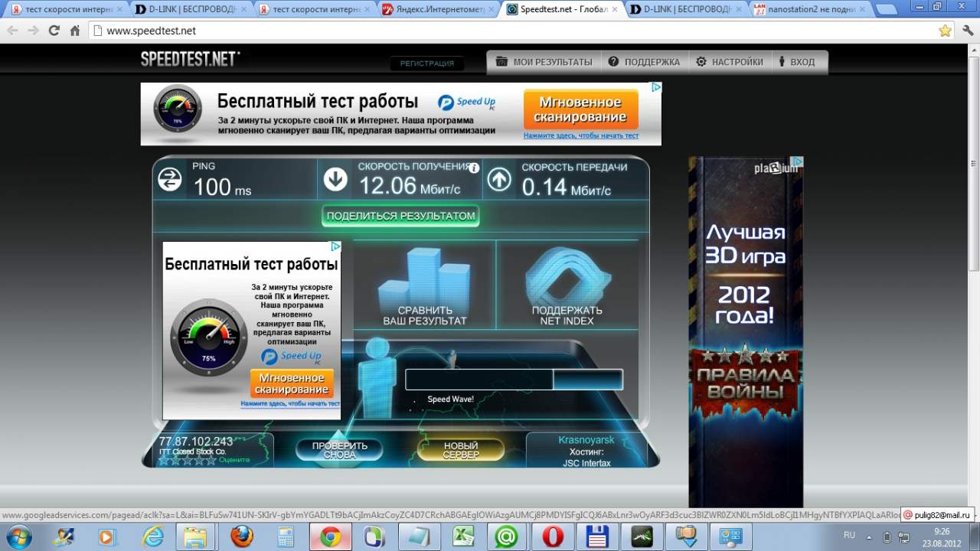
Task: Click the ping arrows icon
Action: click(169, 180)
